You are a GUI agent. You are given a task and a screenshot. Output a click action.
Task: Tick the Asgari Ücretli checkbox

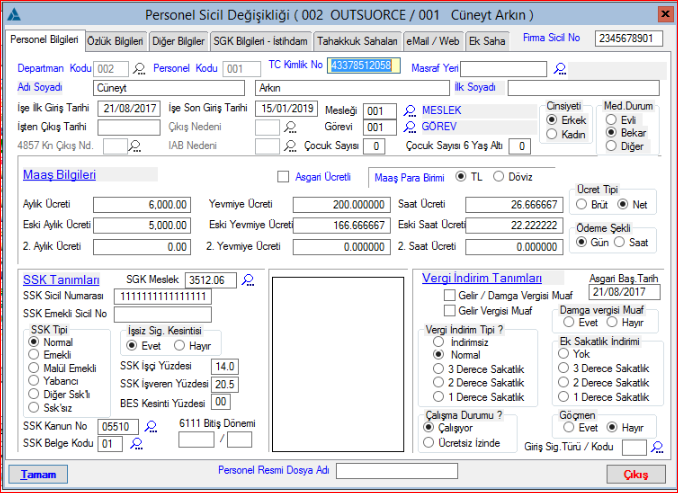coord(283,176)
